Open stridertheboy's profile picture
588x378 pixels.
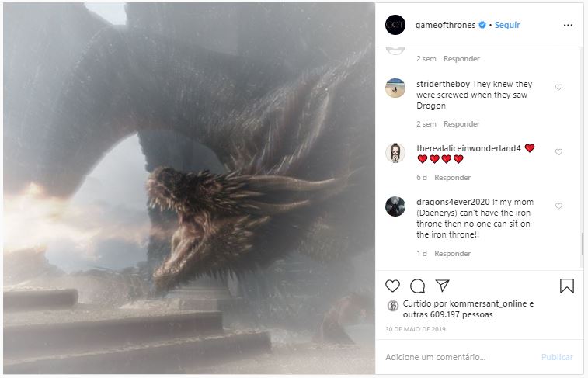[x=395, y=88]
